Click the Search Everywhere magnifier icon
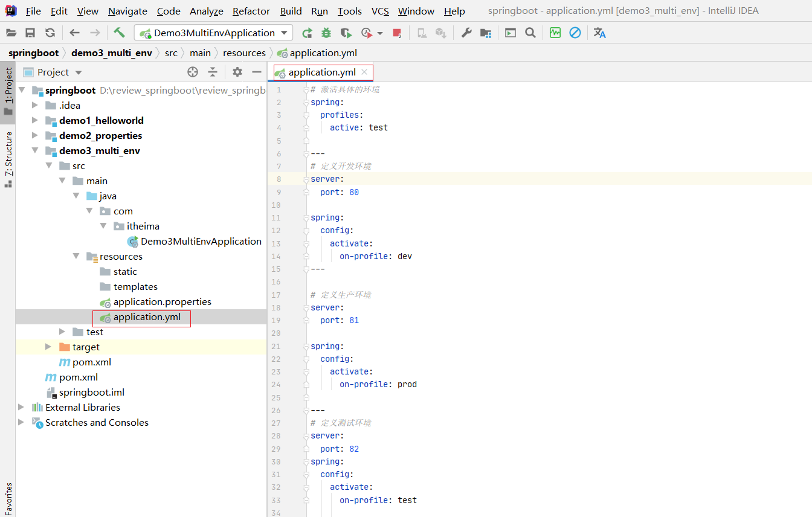 pos(530,33)
